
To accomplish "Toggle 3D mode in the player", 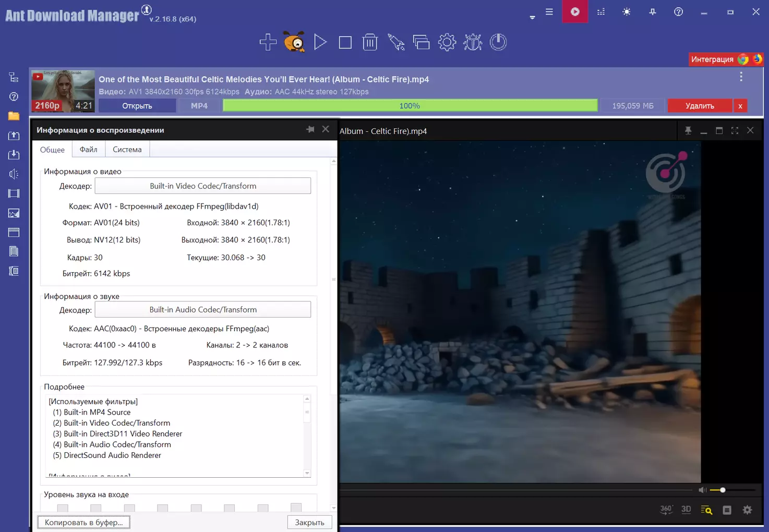I will click(686, 510).
